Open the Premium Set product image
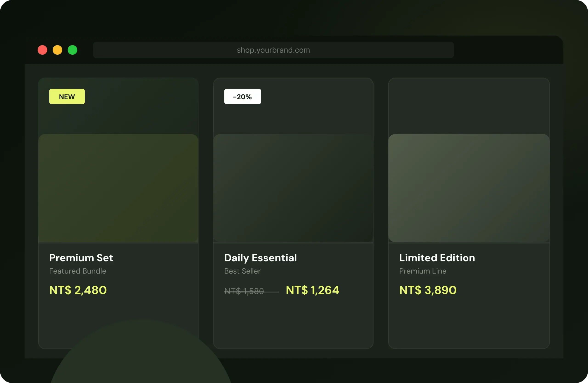 [118, 188]
